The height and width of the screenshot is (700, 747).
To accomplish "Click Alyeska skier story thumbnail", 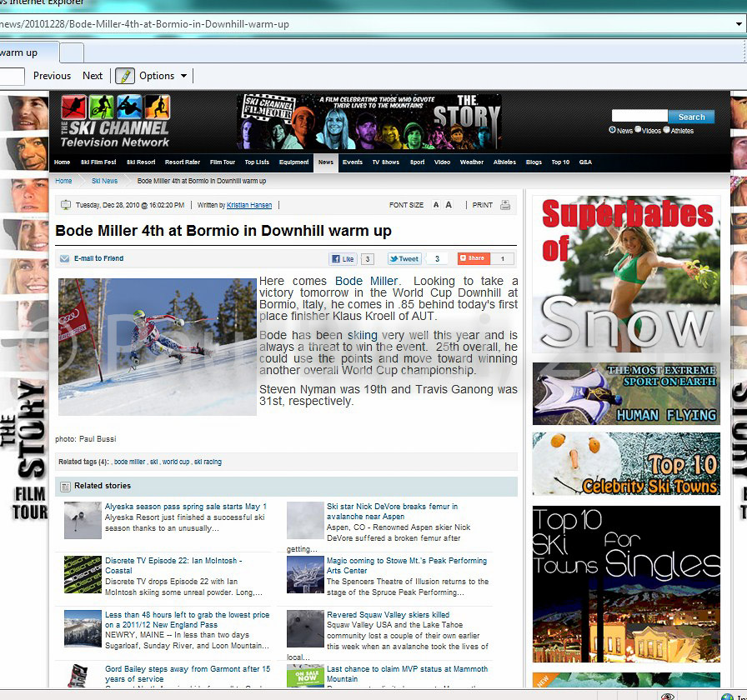I will coord(83,520).
